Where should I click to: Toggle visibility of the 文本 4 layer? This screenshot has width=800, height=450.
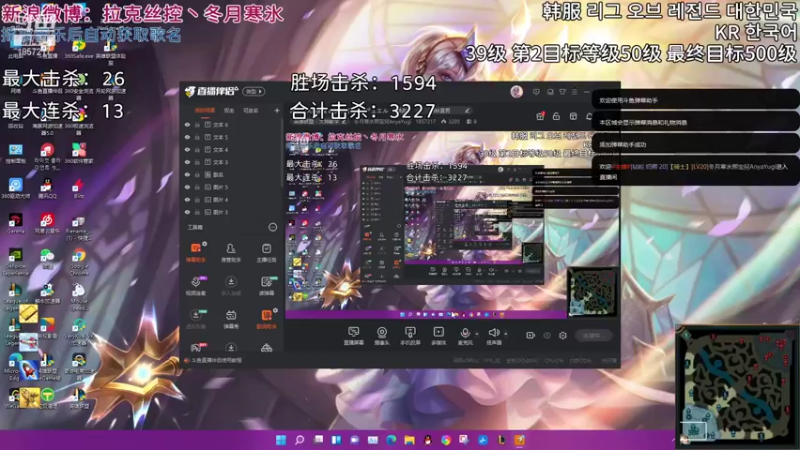point(187,149)
